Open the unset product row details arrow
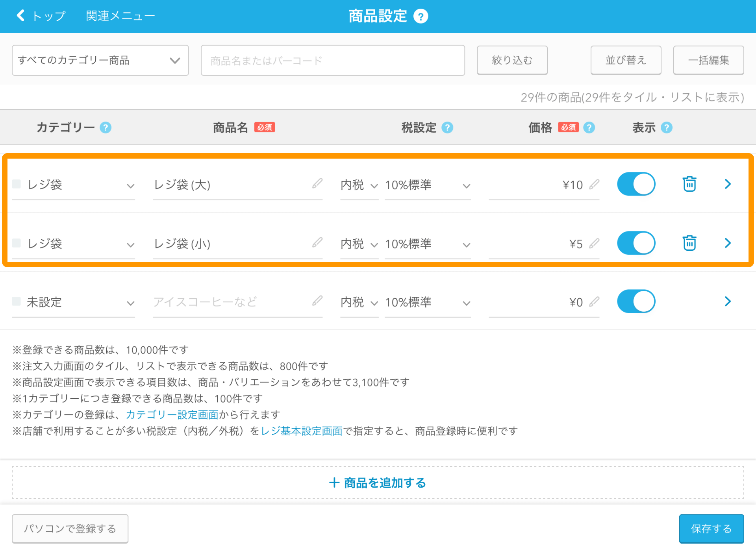Image resolution: width=756 pixels, height=551 pixels. coord(728,301)
